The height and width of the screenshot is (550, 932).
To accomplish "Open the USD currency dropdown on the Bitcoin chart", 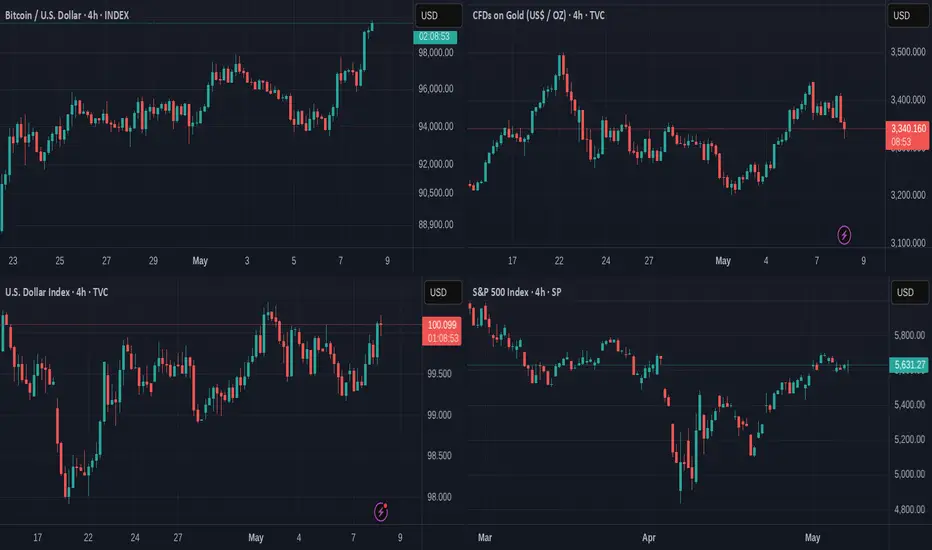I will tap(431, 16).
